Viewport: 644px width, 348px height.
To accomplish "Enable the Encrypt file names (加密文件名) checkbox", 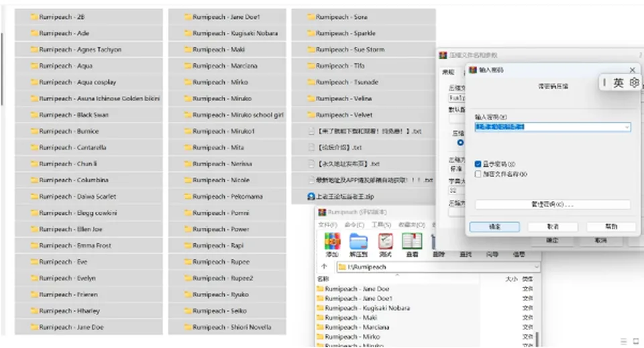I will click(478, 174).
